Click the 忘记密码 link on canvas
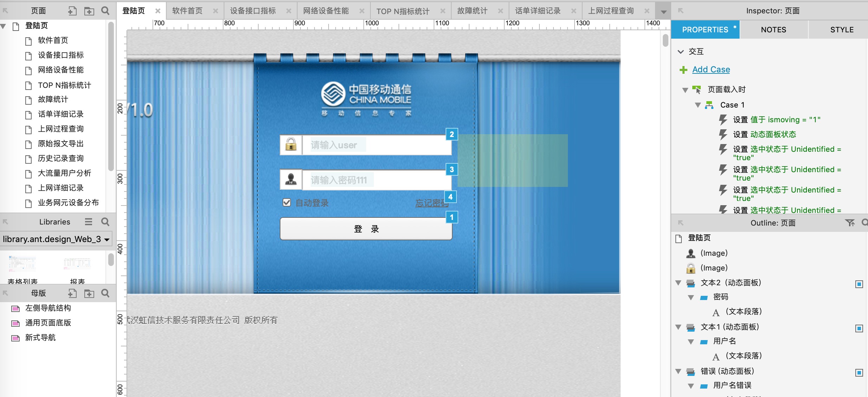Viewport: 868px width, 397px height. [432, 203]
